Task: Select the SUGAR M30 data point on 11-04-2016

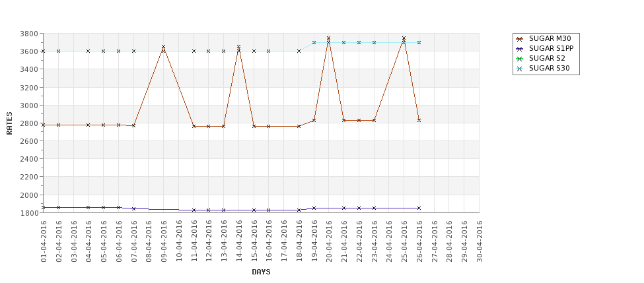Action: (x=194, y=126)
